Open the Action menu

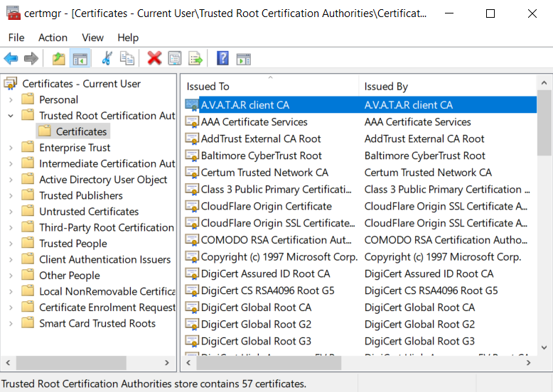(x=53, y=38)
